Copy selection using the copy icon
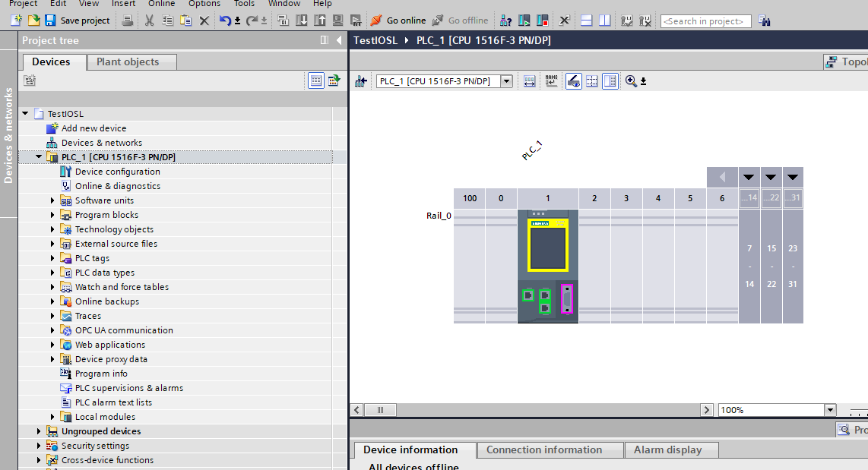The height and width of the screenshot is (470, 868). (x=167, y=21)
